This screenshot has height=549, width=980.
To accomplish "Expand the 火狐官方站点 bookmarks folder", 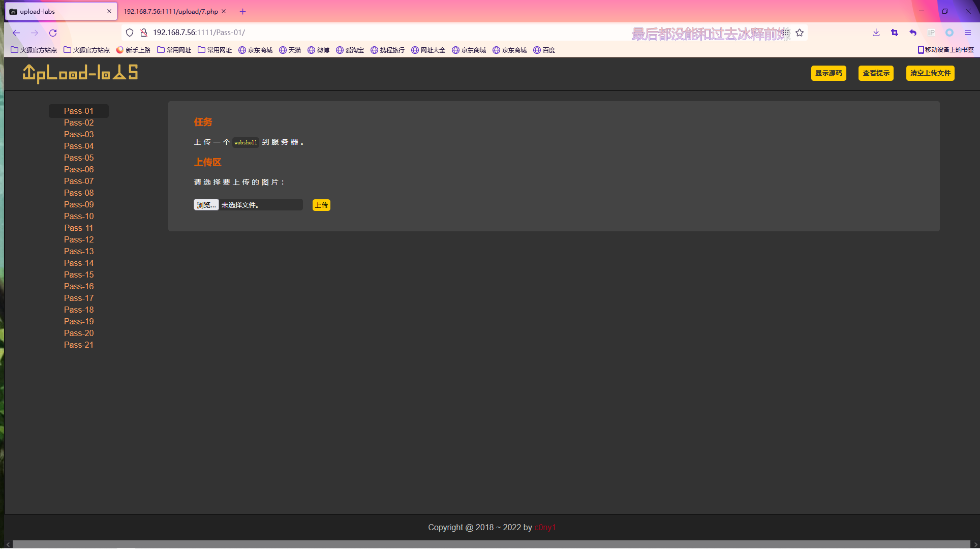I will [x=34, y=50].
